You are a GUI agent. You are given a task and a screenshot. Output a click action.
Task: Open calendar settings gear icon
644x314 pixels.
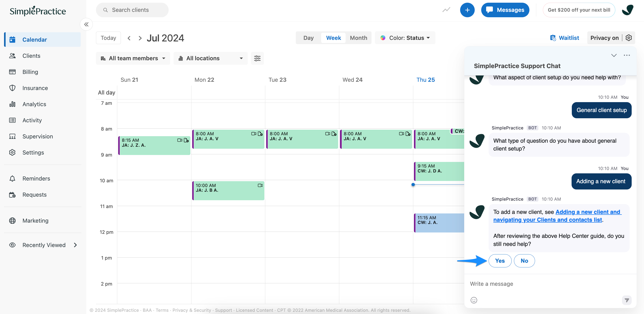[x=629, y=38]
